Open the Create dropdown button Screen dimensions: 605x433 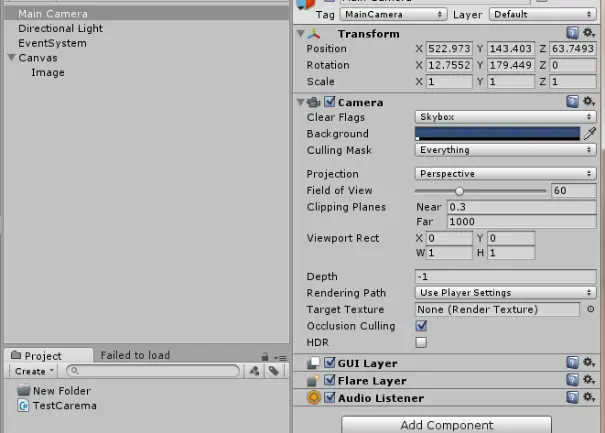point(34,371)
